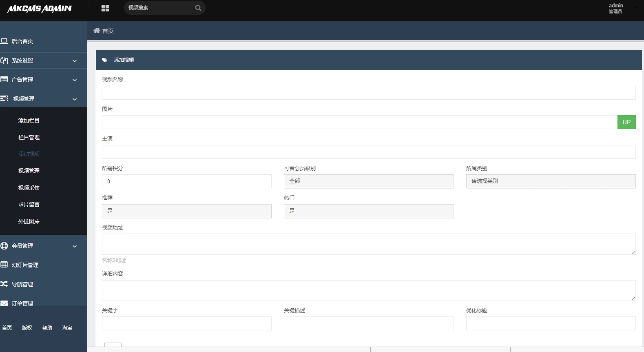Click the 导航管理 shuffle icon
The image size is (644, 352).
[x=4, y=284]
